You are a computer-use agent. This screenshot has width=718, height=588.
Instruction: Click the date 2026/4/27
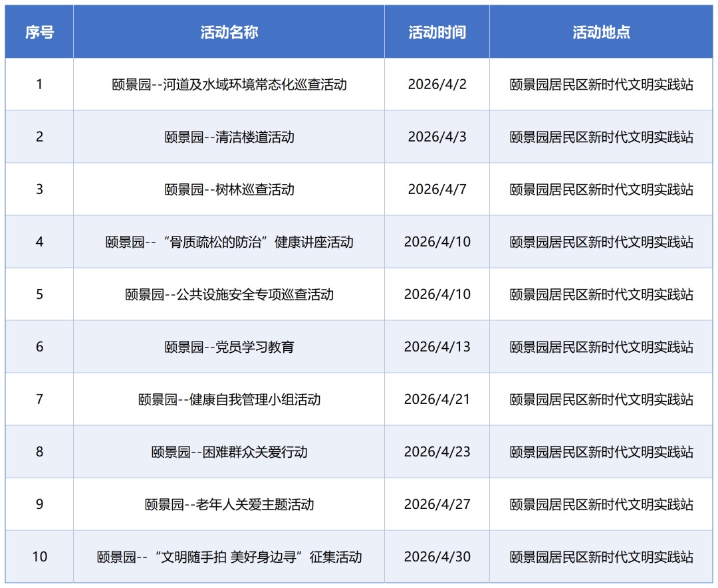click(437, 504)
